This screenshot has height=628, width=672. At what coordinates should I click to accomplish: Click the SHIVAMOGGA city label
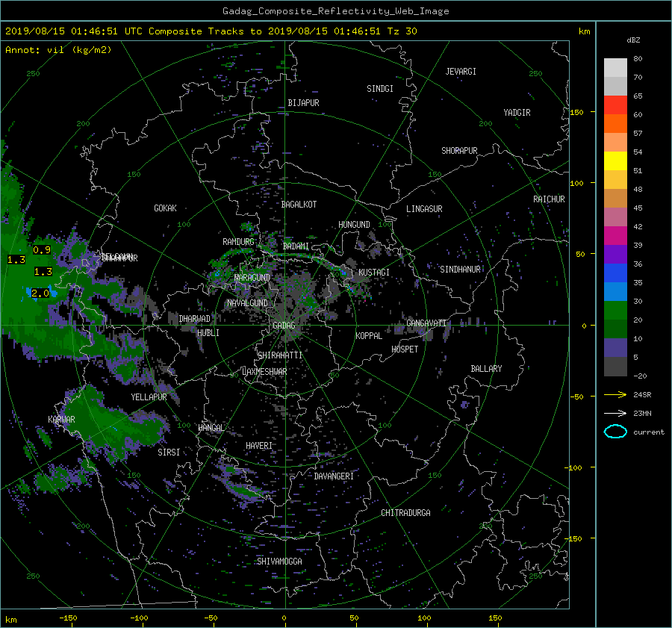(x=279, y=562)
